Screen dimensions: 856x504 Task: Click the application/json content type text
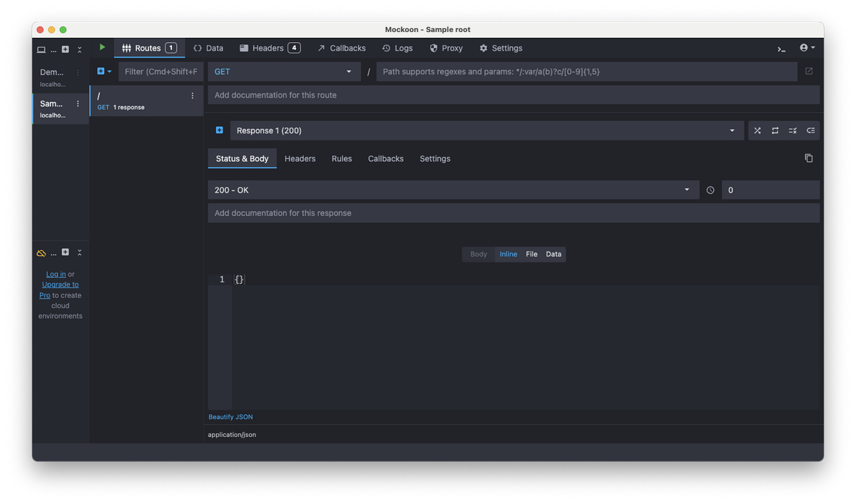pos(232,435)
